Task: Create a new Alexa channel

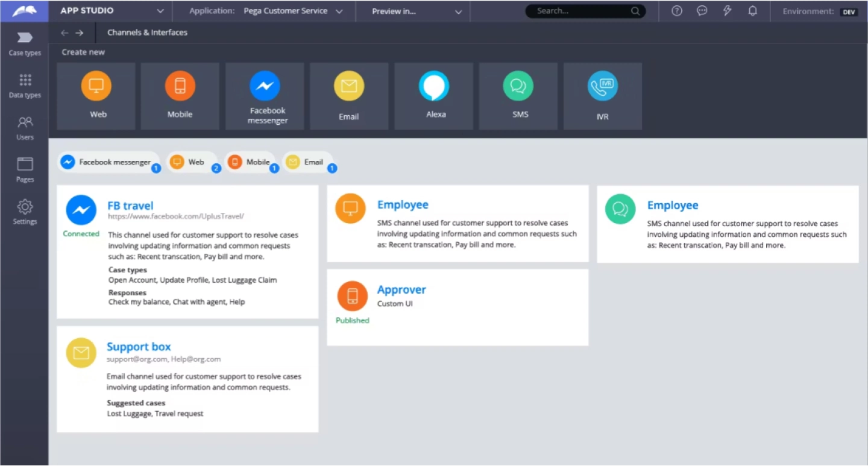Action: (x=433, y=96)
